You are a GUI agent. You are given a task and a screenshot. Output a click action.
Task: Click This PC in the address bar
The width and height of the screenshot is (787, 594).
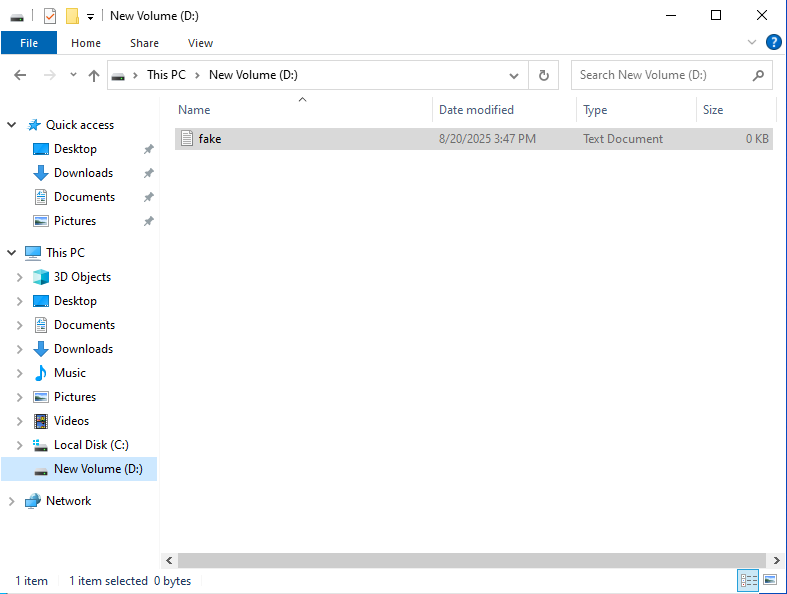(x=166, y=75)
